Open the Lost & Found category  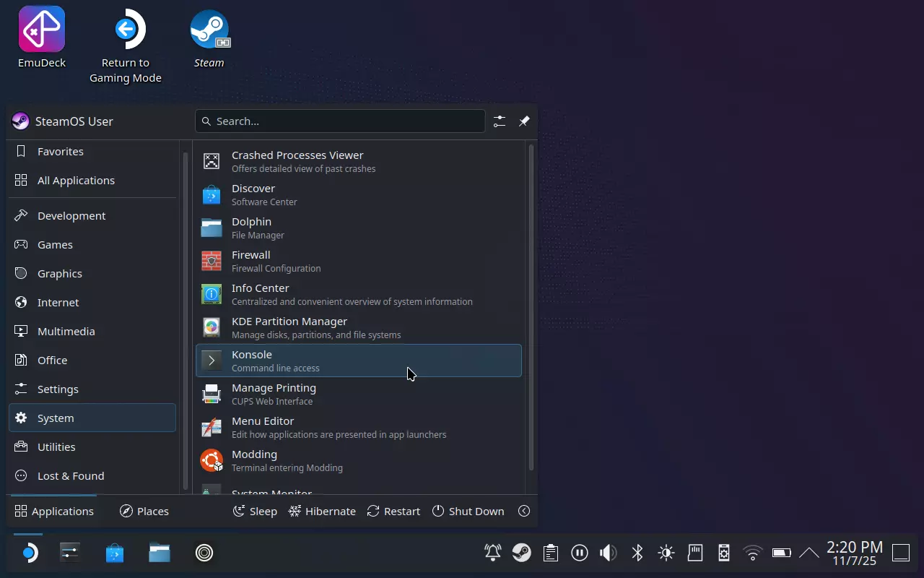pos(92,476)
